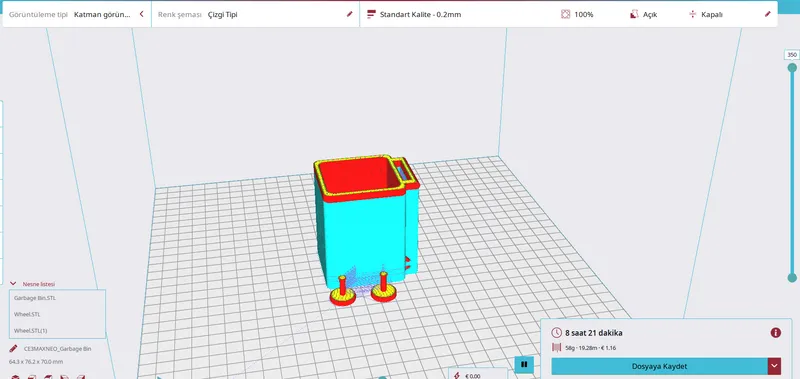Viewport: 800px width, 379px height.
Task: Select Wheel.STL(1) in object list
Action: point(57,331)
